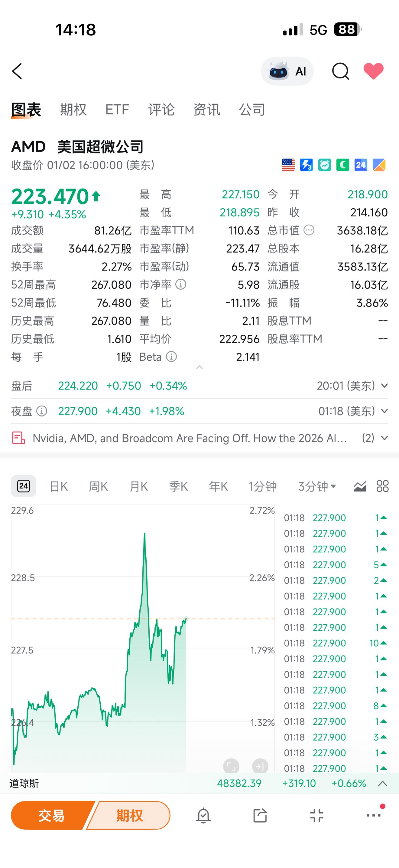Image resolution: width=399 pixels, height=868 pixels.
Task: Tap the blue lightning bolt badge icon
Action: pyautogui.click(x=307, y=165)
